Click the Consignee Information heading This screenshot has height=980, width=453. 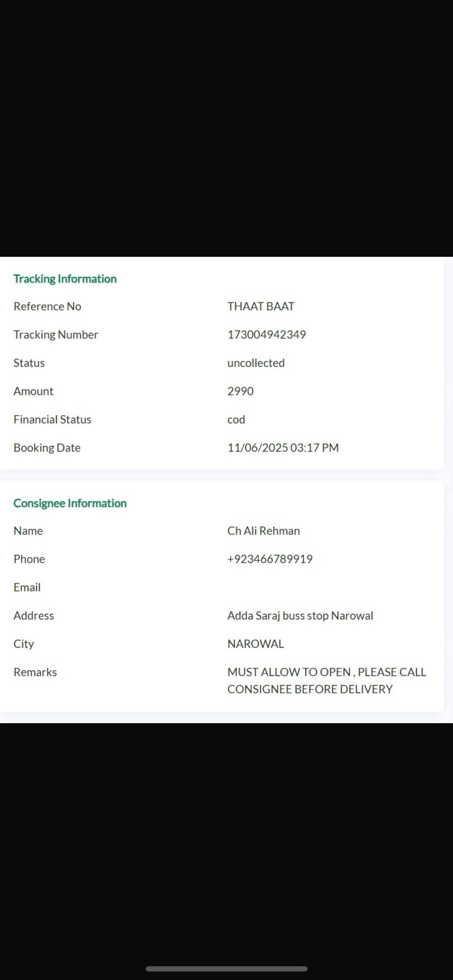tap(70, 503)
